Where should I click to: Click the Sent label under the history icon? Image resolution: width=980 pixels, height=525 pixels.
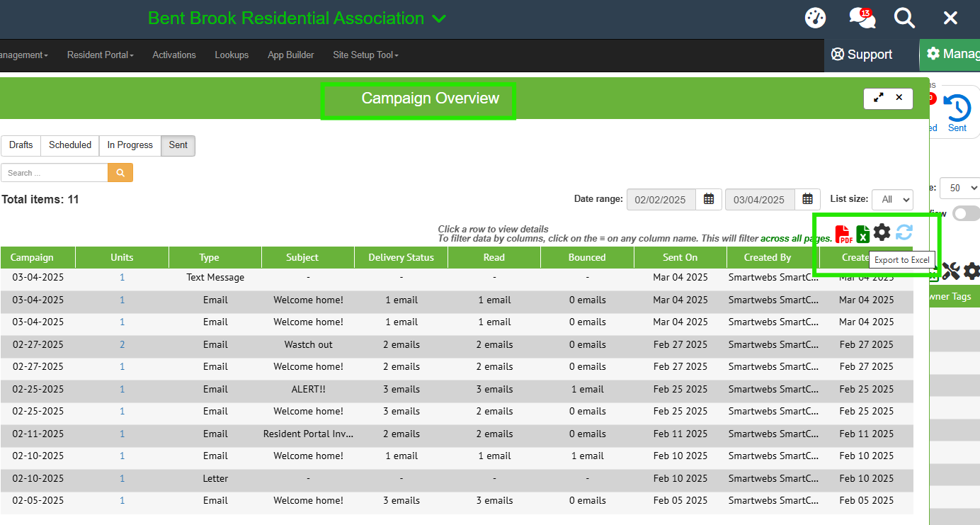pyautogui.click(x=957, y=128)
